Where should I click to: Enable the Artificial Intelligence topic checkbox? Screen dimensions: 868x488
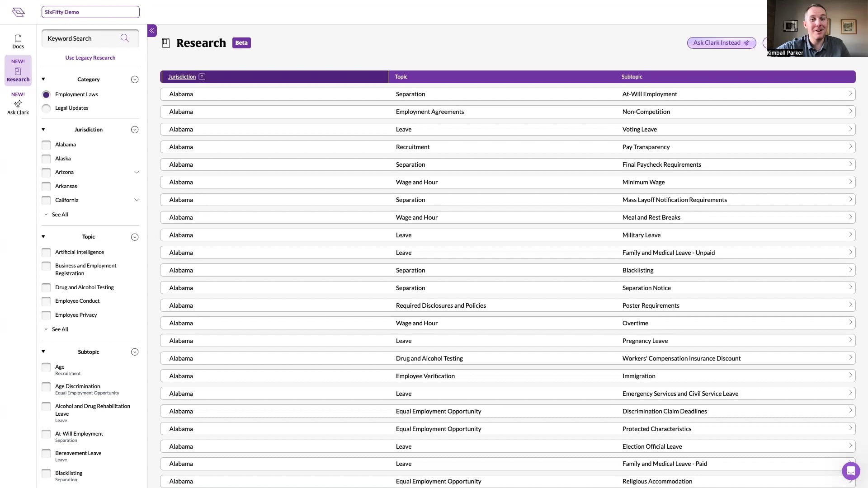click(x=46, y=252)
